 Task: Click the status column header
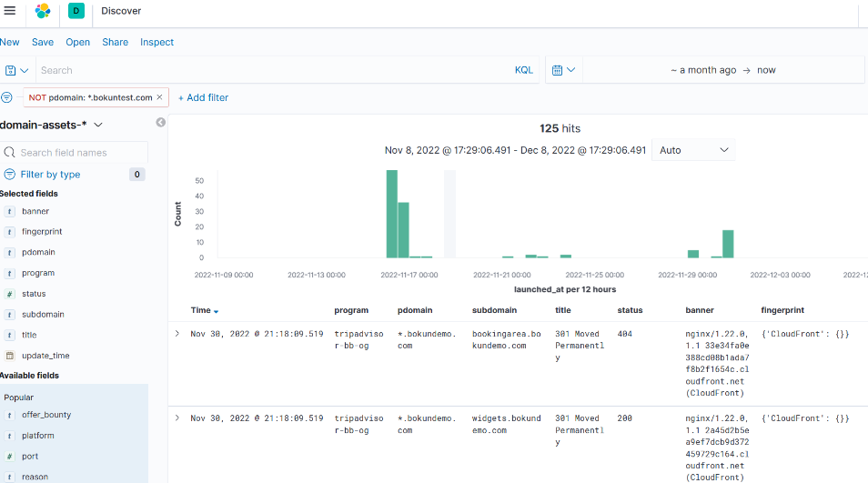click(x=630, y=310)
